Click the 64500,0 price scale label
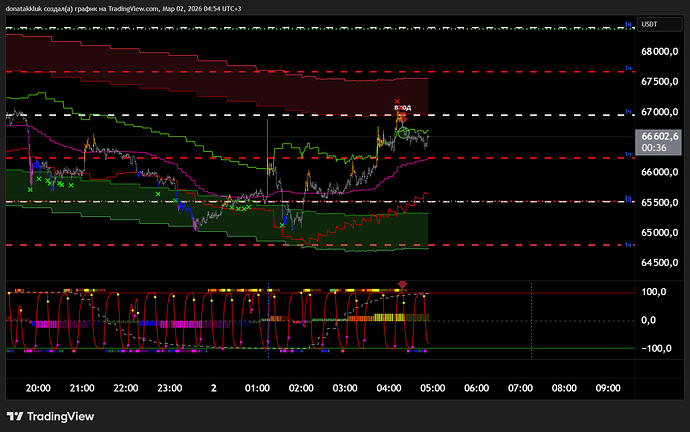 [660, 263]
